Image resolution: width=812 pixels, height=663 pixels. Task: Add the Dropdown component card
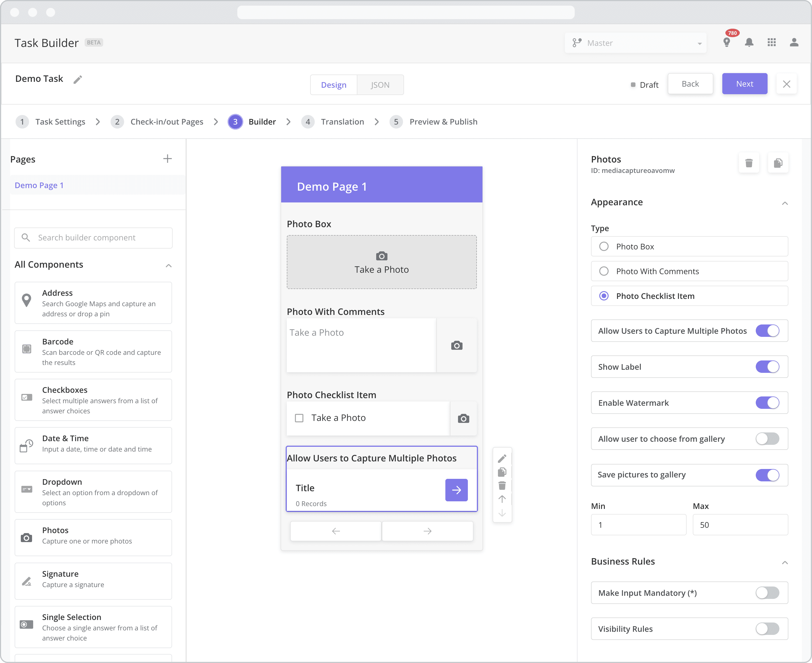93,492
